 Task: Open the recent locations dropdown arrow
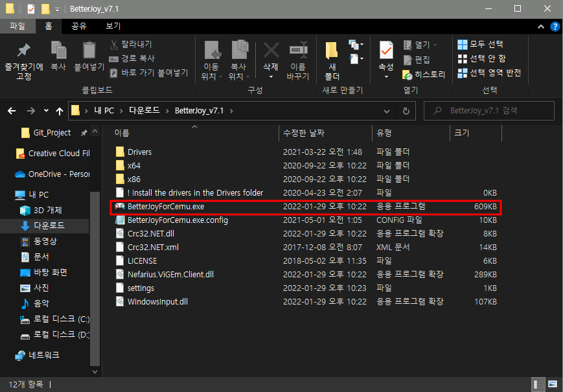[46, 111]
